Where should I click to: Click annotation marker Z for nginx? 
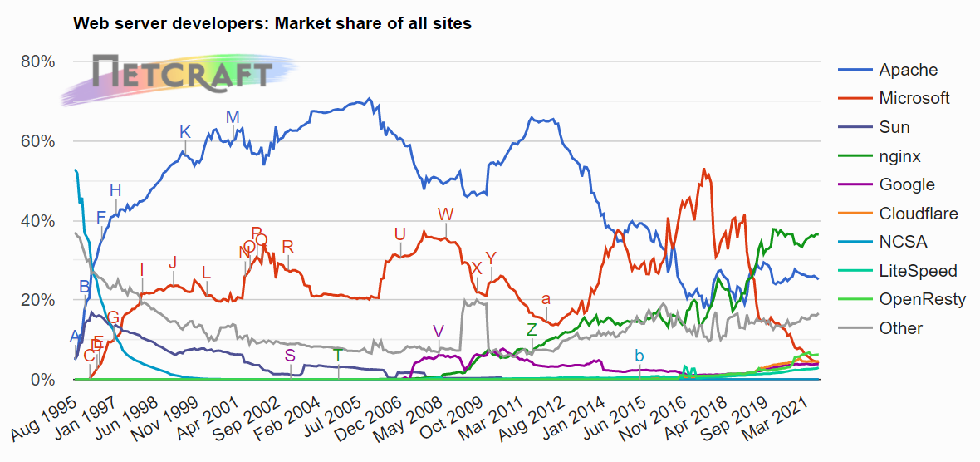pos(532,329)
